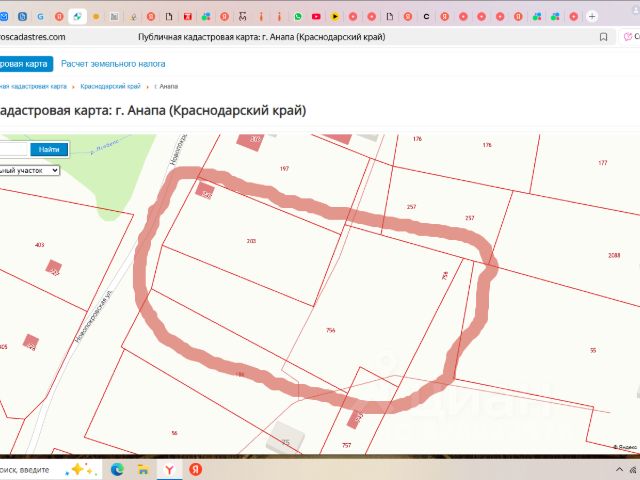Click the red building inside parcel 403
The width and height of the screenshot is (640, 480).
pyautogui.click(x=53, y=268)
